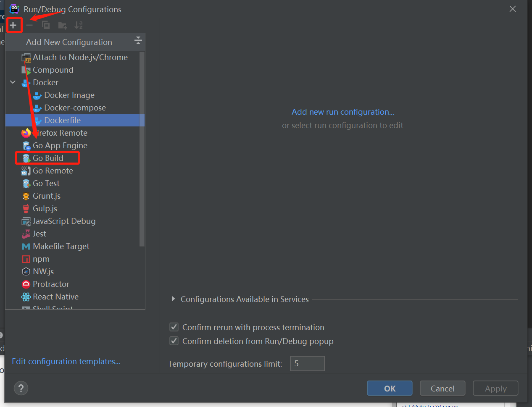Click the NW.js icon

pos(26,272)
